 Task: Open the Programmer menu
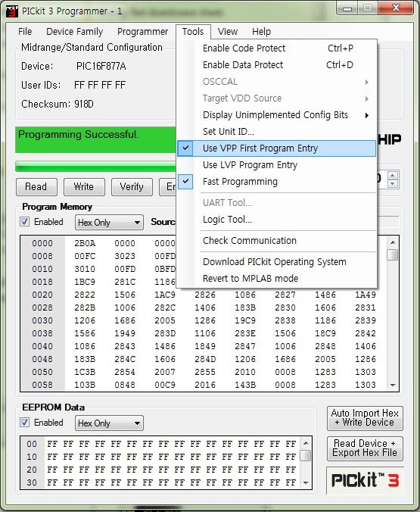click(142, 32)
